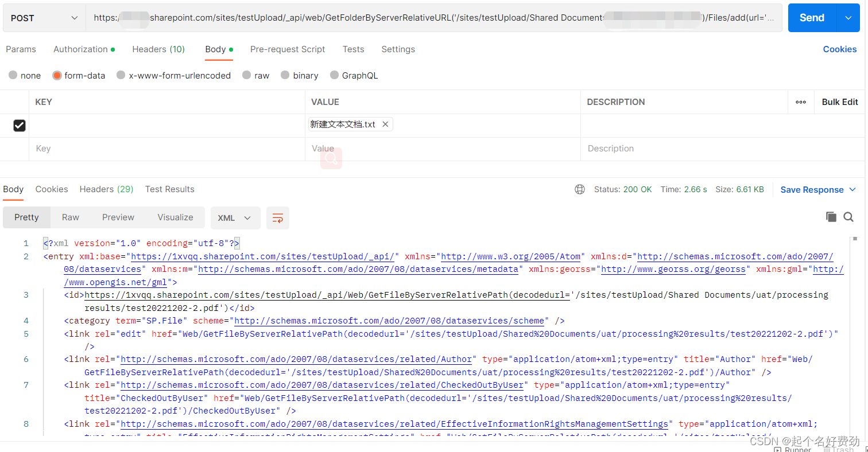
Task: Open the three-dots column options menu
Action: click(801, 102)
